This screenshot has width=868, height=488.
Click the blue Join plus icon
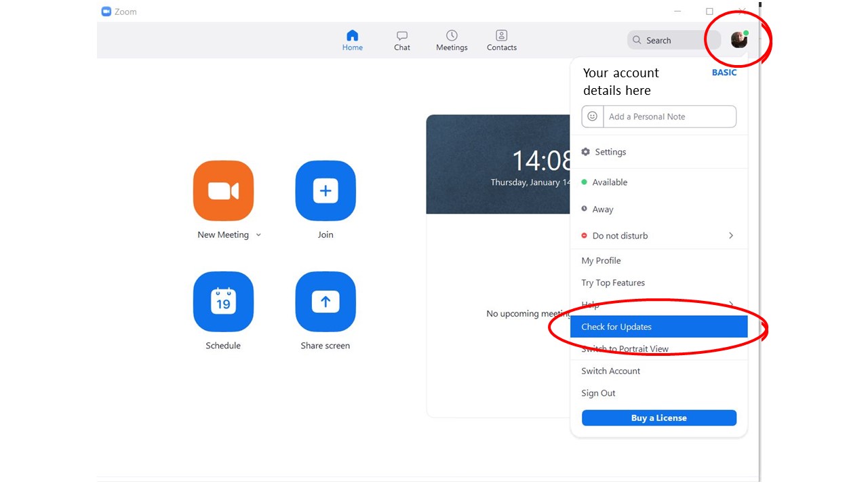tap(325, 191)
